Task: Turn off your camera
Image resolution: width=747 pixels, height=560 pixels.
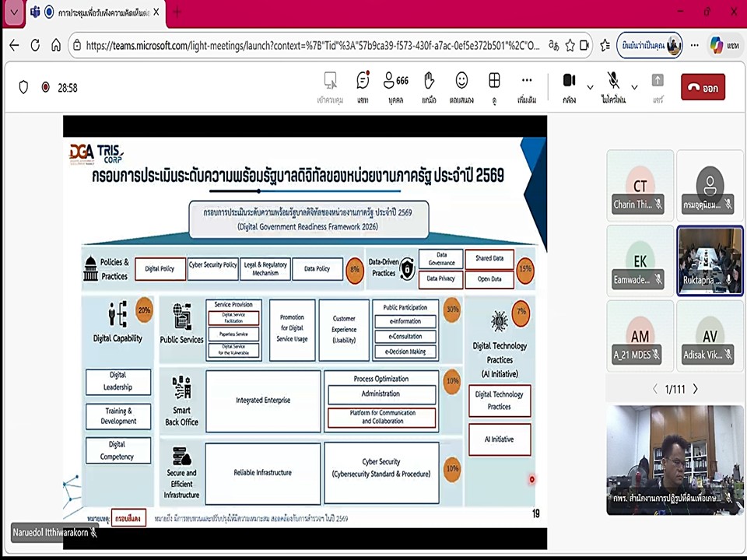Action: click(x=569, y=82)
